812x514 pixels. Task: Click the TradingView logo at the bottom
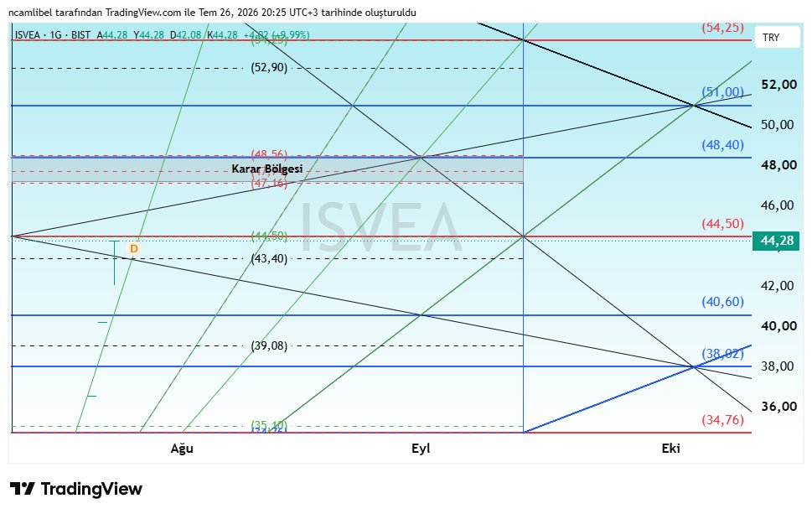(76, 489)
